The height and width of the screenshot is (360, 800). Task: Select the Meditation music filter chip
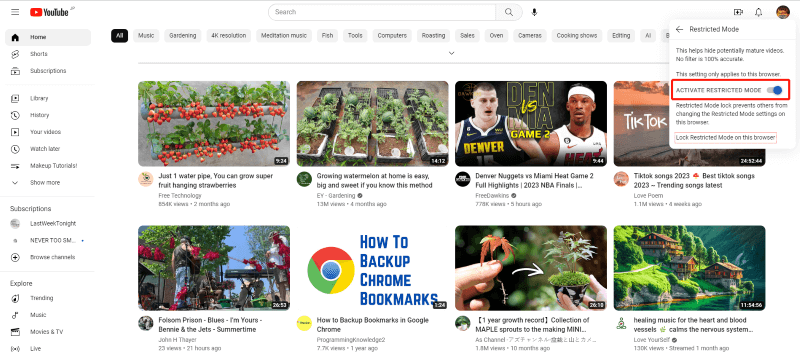click(x=284, y=36)
